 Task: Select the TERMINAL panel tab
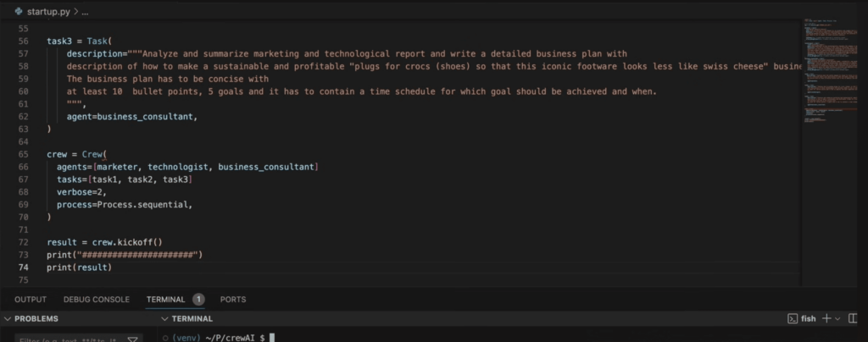point(165,300)
